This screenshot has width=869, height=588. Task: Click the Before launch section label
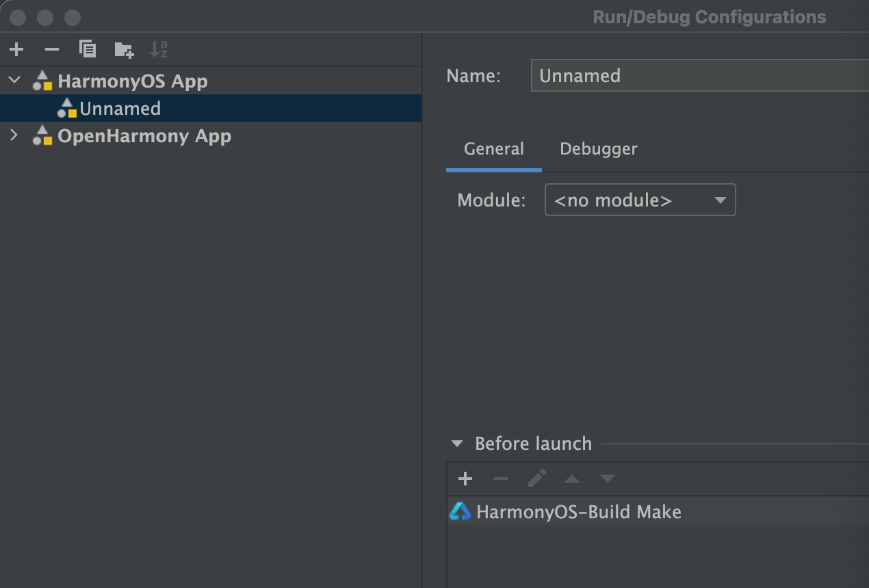[533, 444]
